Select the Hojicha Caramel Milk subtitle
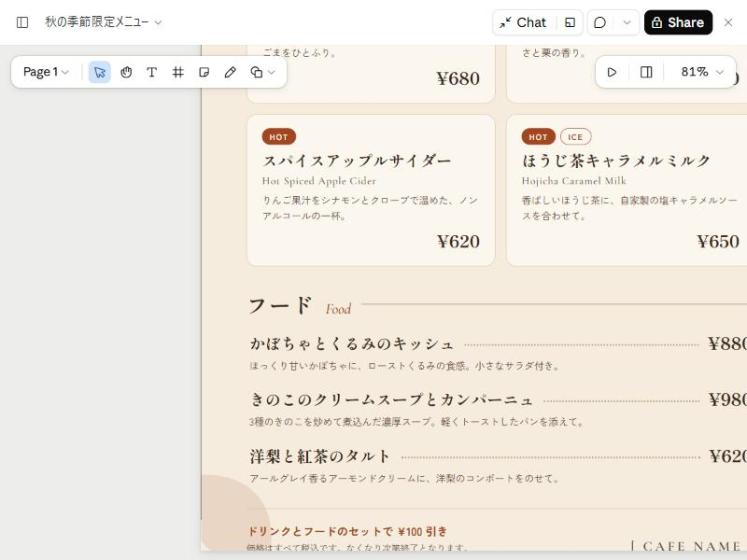The image size is (747, 560). pyautogui.click(x=574, y=181)
